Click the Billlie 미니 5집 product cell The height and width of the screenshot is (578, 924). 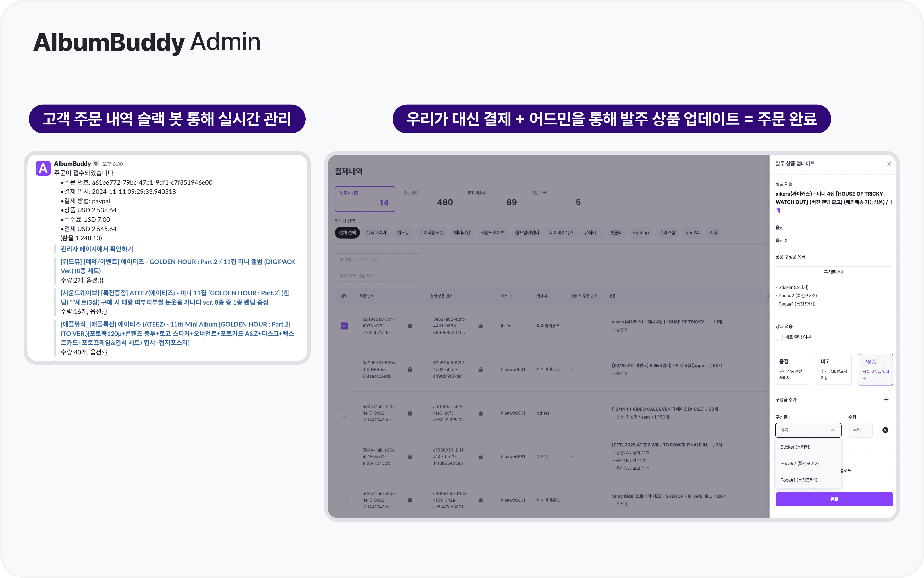(x=667, y=369)
